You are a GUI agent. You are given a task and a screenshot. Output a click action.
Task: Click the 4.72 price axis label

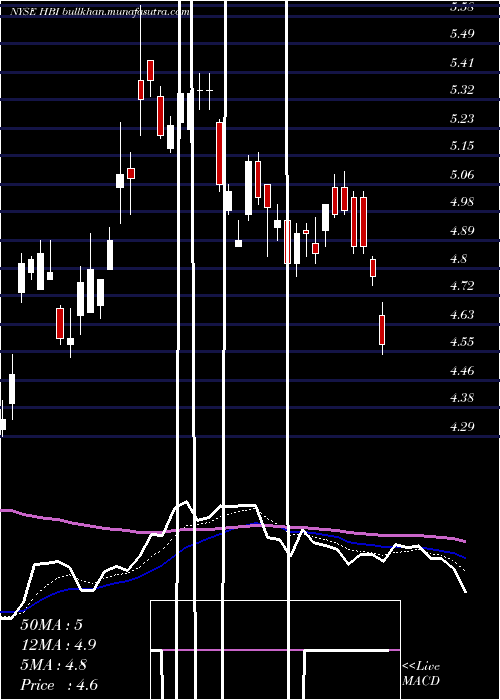point(462,286)
